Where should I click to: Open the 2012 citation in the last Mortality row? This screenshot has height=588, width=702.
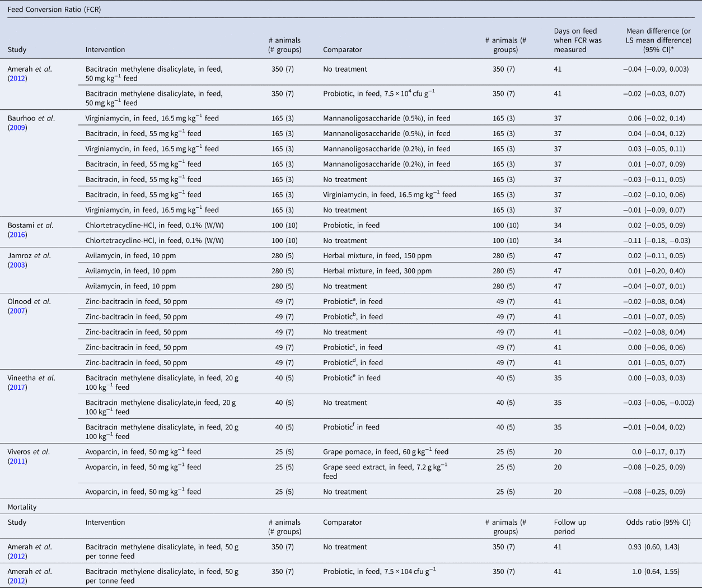pos(17,581)
